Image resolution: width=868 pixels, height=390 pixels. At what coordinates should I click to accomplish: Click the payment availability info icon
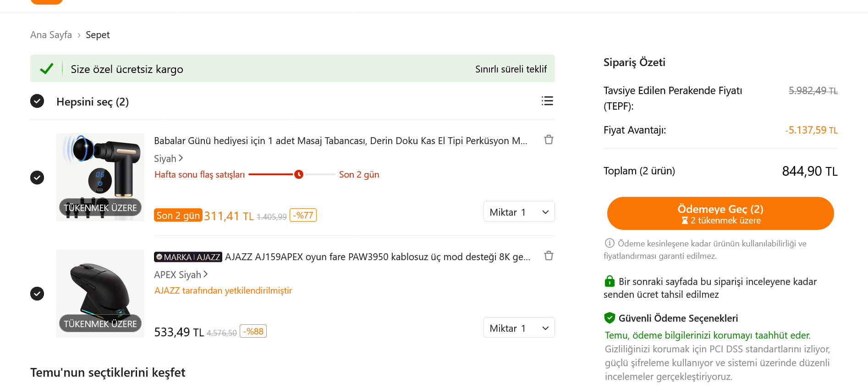(x=610, y=243)
